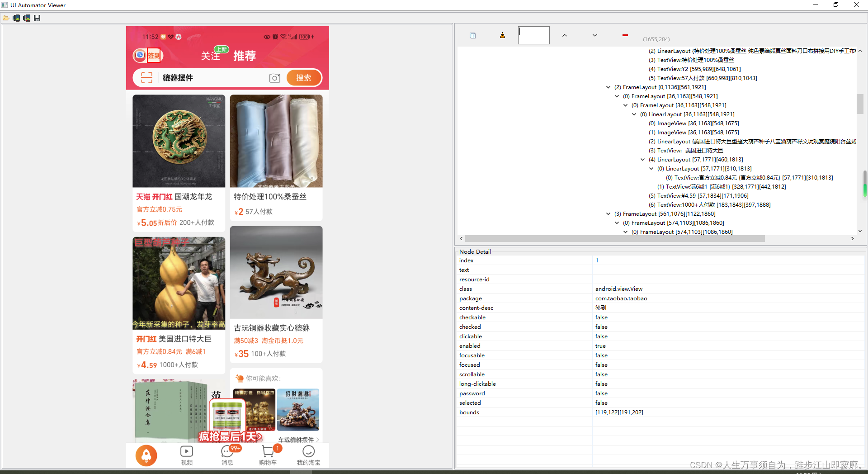Select tree row TextView:特价处理100%桑蚕丝
This screenshot has width=868, height=474.
point(691,60)
